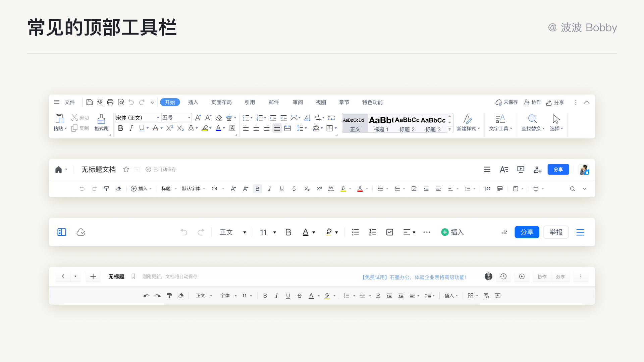644x362 pixels.
Task: Toggle highlighted Bold B in second toolbar
Action: 258,189
